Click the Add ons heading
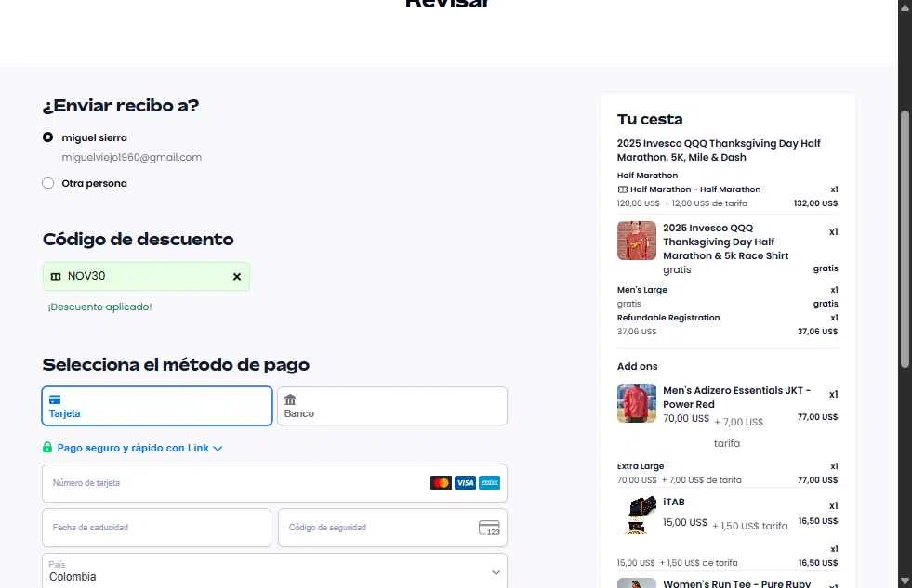Viewport: 912px width, 588px height. click(x=638, y=367)
